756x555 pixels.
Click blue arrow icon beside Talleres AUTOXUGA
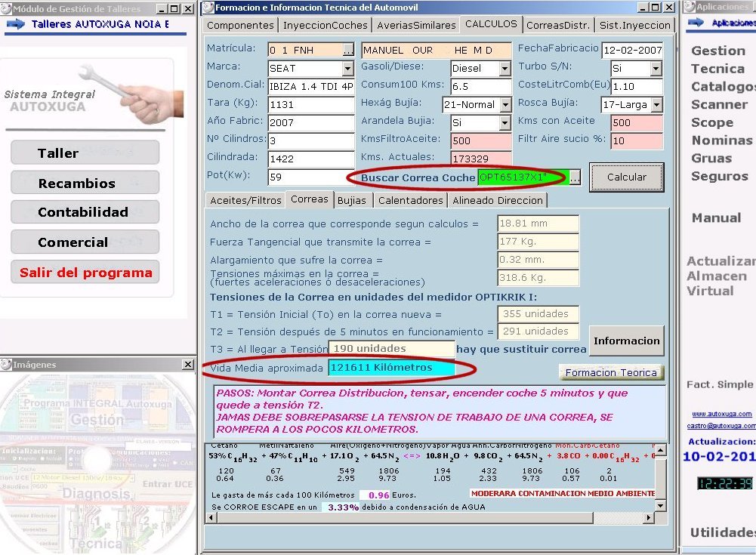pos(15,24)
